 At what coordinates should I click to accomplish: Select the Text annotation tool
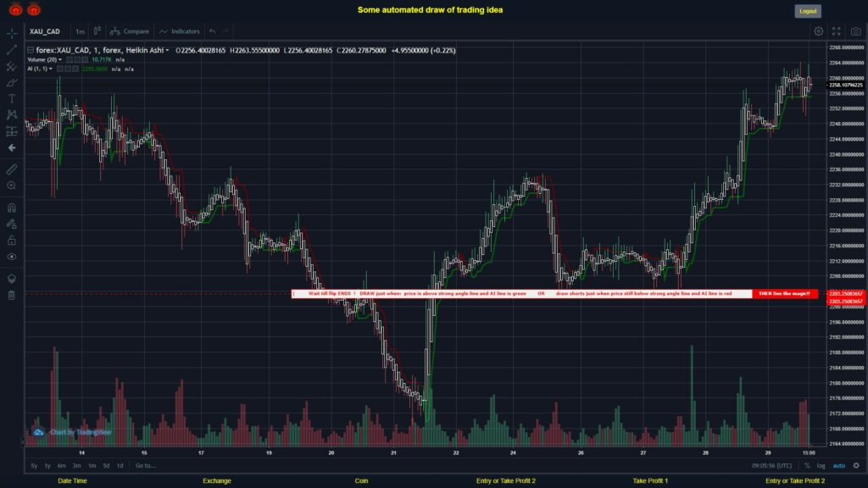pos(12,98)
